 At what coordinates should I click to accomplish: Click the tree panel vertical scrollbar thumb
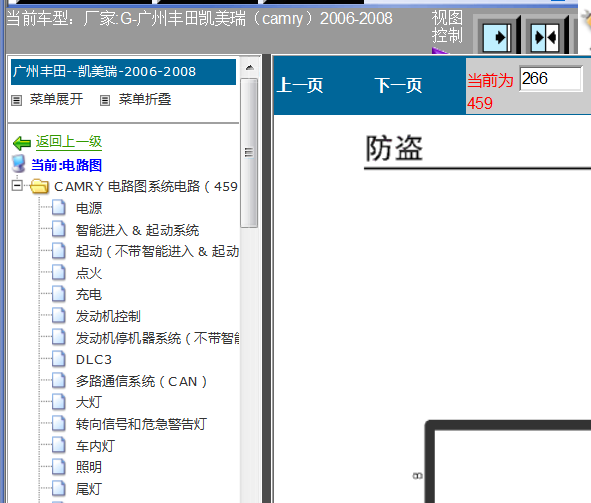pos(249,153)
